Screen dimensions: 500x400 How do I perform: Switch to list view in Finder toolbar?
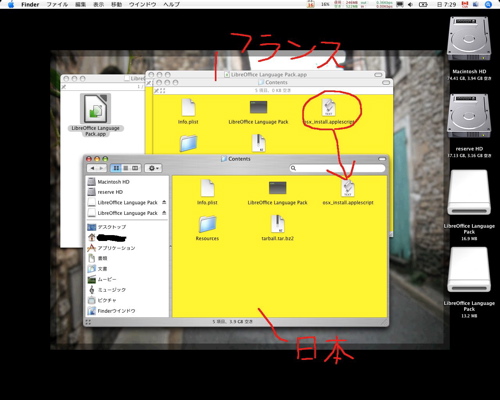click(x=126, y=168)
